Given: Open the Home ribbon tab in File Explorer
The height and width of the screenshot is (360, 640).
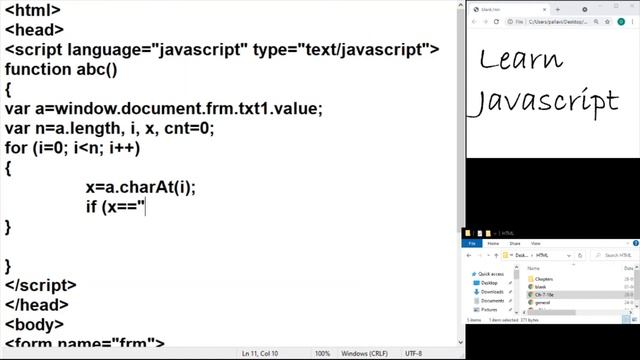Looking at the screenshot, I should [x=493, y=243].
